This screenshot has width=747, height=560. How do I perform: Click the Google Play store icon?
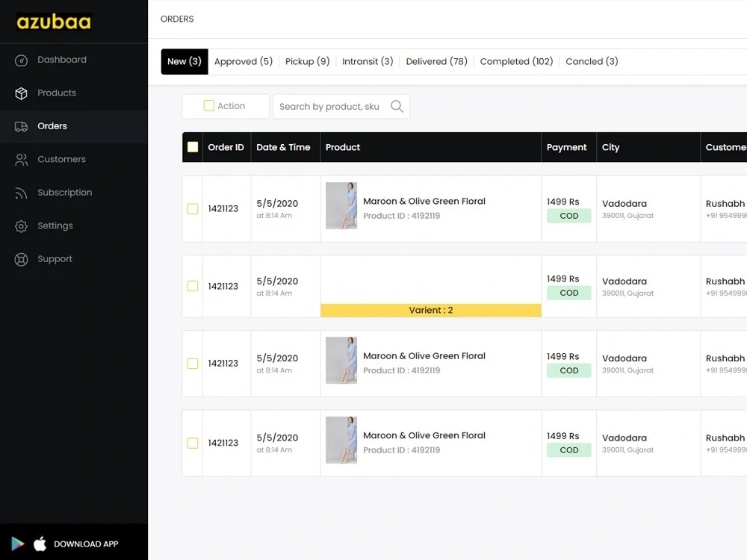(x=18, y=544)
